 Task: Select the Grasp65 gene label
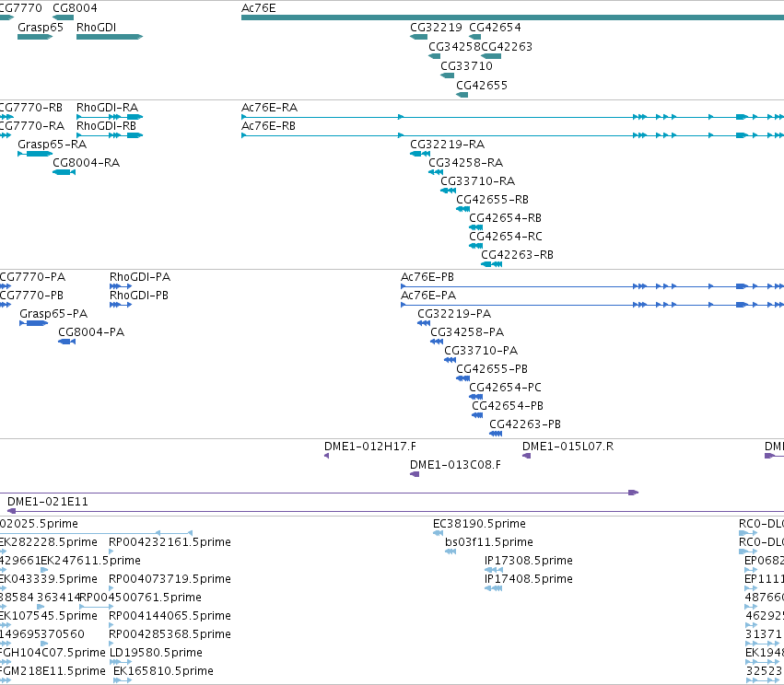click(41, 28)
